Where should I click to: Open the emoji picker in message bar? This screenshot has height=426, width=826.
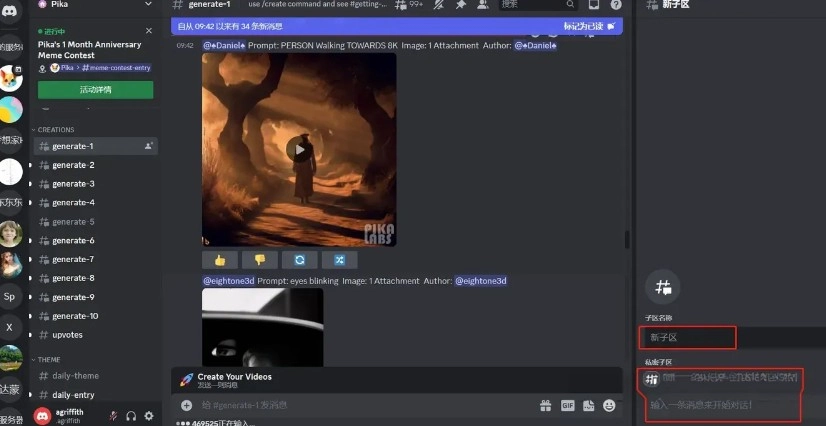coord(609,406)
